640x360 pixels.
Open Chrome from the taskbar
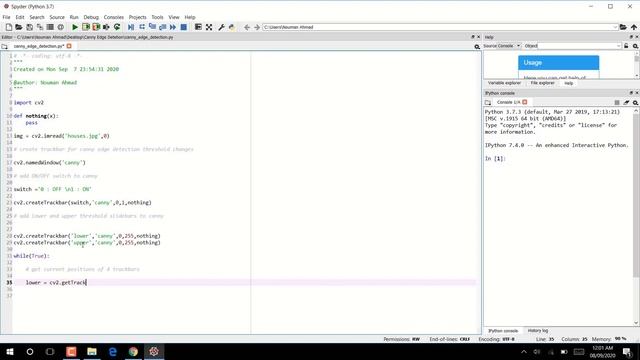[133, 351]
